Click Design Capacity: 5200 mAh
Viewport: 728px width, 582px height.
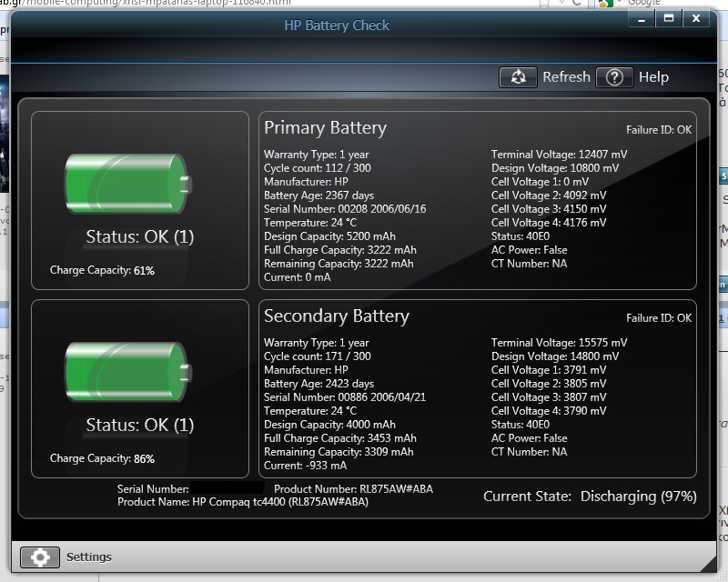329,236
